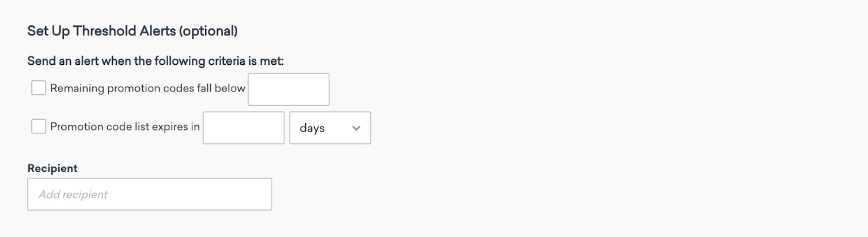
Task: Enable the remaining promotion codes alert checkbox
Action: coord(39,88)
